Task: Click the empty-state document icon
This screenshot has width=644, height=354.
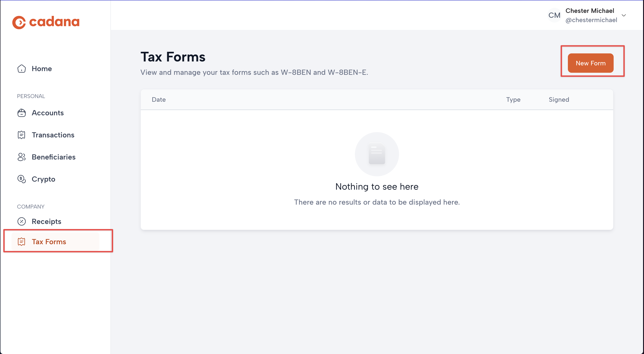Action: tap(377, 154)
